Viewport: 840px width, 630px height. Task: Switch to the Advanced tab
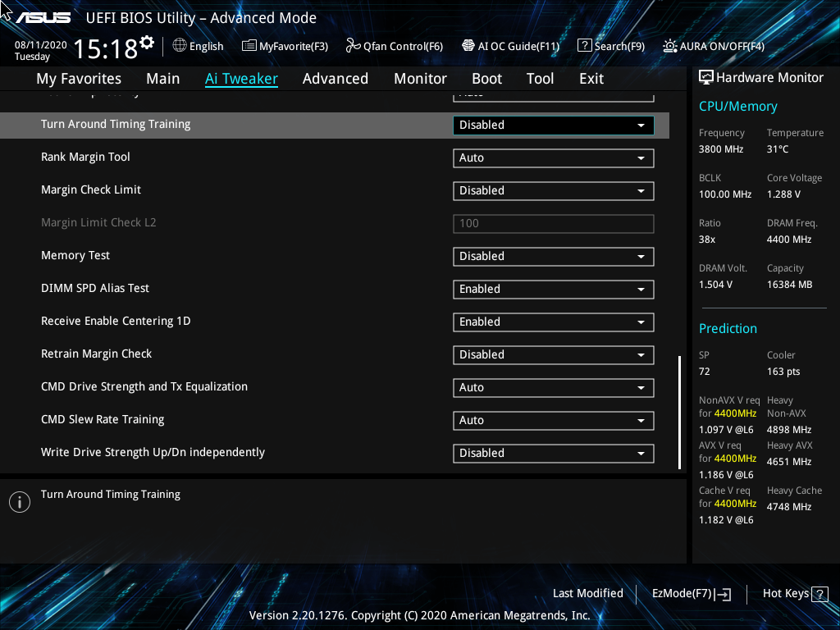(x=336, y=78)
